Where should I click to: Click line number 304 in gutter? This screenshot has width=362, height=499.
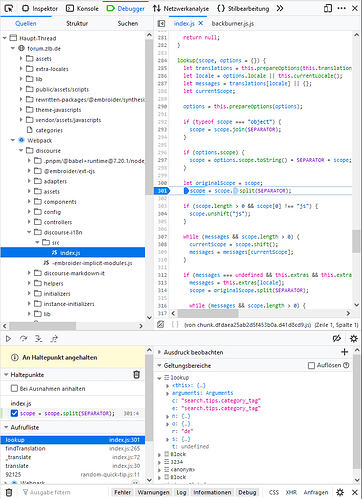pos(162,214)
